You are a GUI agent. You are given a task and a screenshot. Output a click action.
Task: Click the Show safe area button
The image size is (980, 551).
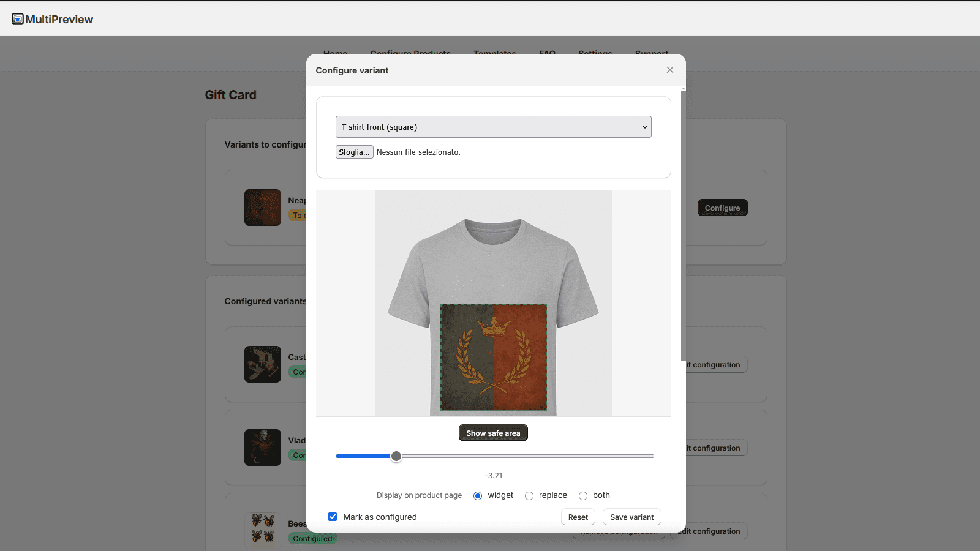493,433
